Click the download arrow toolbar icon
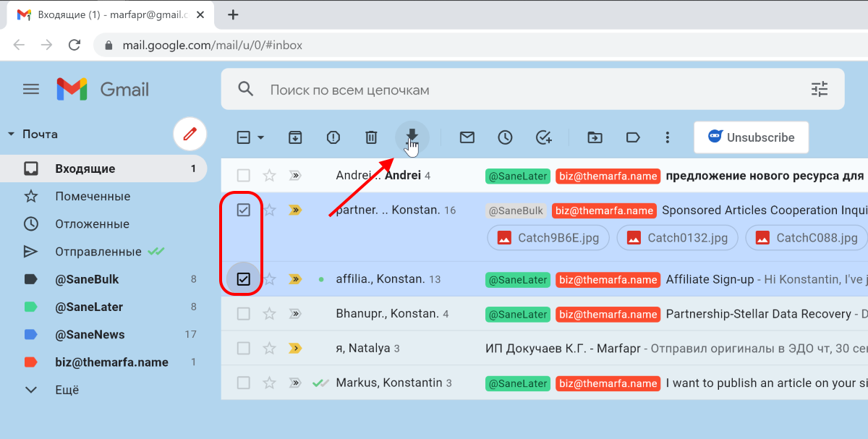 click(412, 137)
